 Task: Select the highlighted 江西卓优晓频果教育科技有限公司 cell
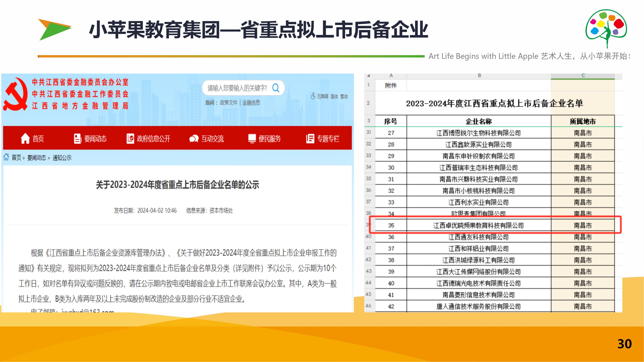479,225
